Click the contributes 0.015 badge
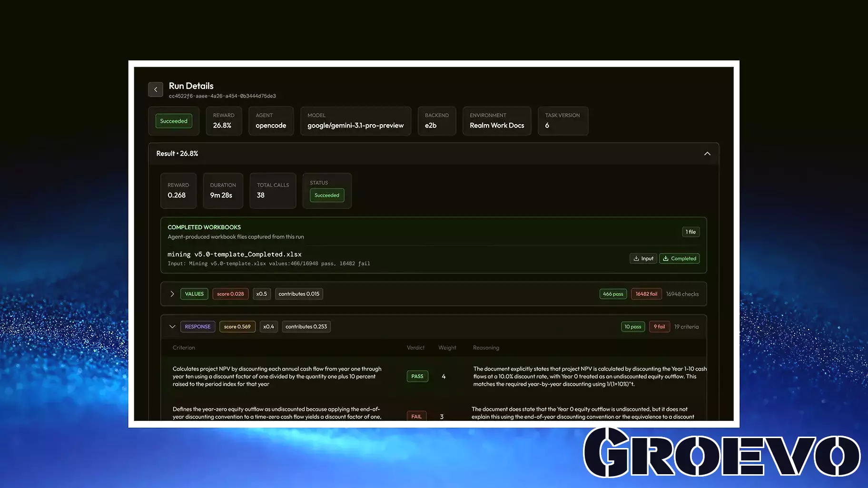This screenshot has width=868, height=488. click(x=299, y=294)
